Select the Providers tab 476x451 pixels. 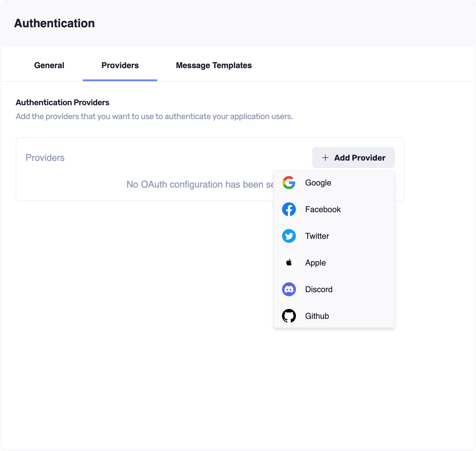point(120,66)
